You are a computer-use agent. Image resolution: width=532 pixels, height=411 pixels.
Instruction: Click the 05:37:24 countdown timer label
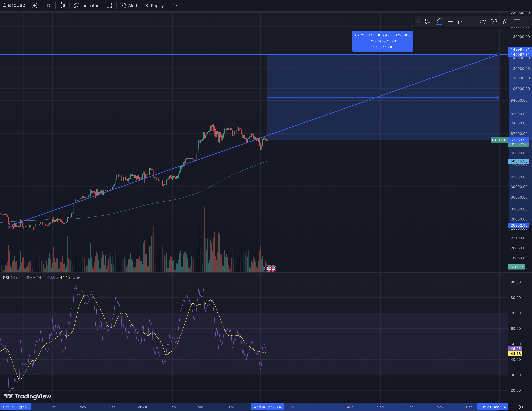pyautogui.click(x=519, y=144)
